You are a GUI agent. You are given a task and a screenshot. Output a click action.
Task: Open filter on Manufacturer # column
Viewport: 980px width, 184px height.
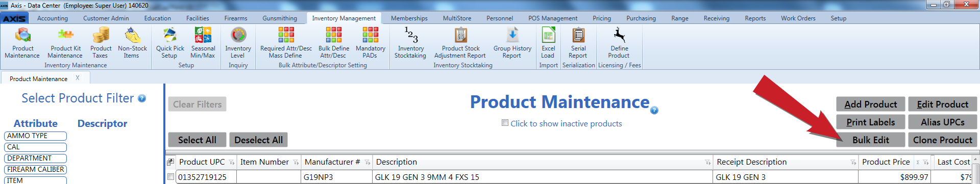[x=367, y=163]
